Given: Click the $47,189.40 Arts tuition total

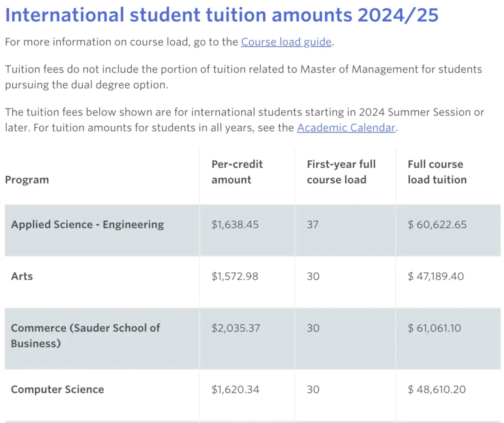Looking at the screenshot, I should pyautogui.click(x=436, y=276).
